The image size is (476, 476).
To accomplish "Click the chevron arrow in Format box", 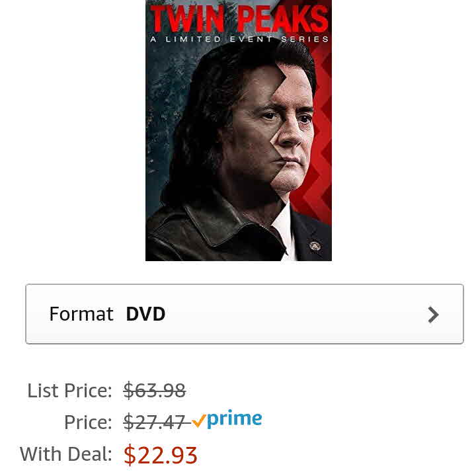I will (433, 315).
